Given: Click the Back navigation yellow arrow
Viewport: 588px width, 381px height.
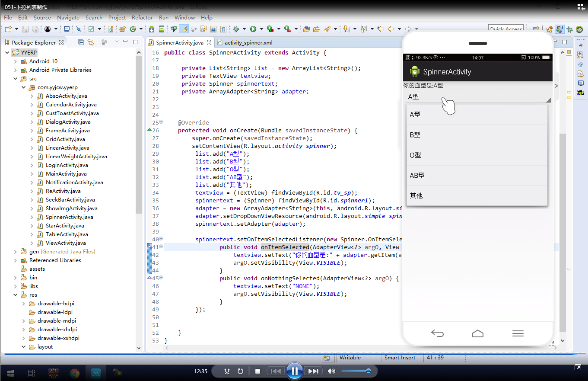Looking at the screenshot, I should tap(391, 29).
